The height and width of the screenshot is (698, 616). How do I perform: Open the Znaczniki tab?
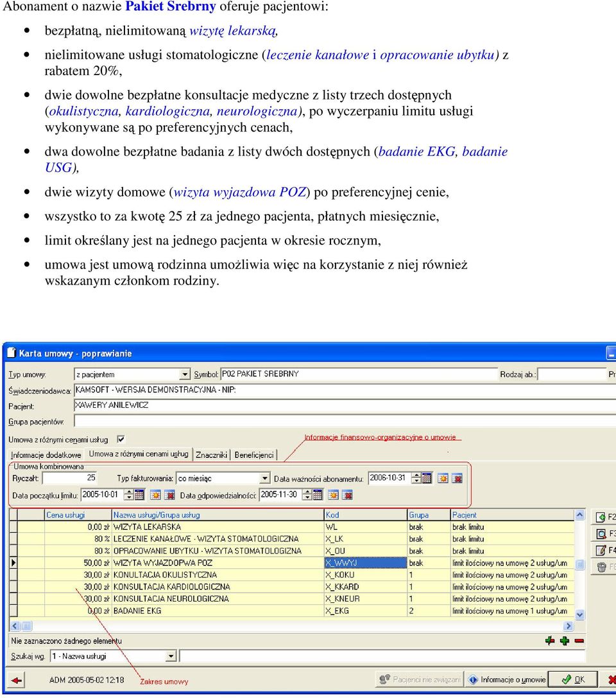[x=212, y=455]
